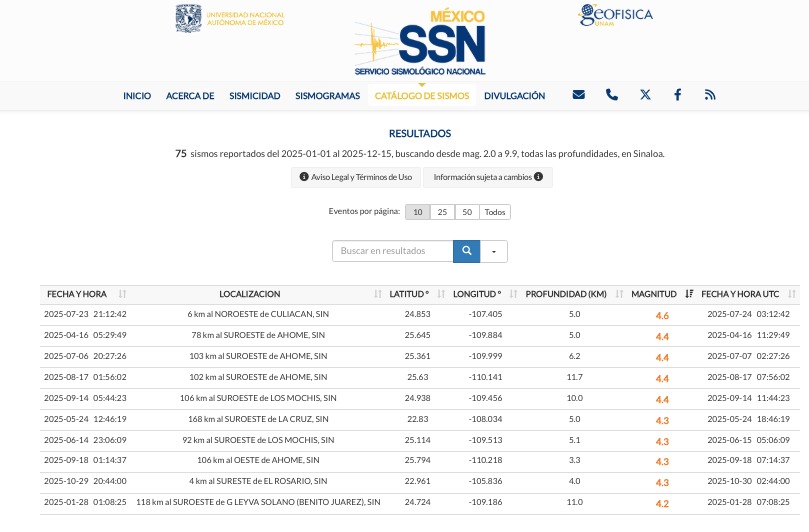Click Aviso Legal y Términos de Uso button
This screenshot has width=809, height=532.
point(356,177)
